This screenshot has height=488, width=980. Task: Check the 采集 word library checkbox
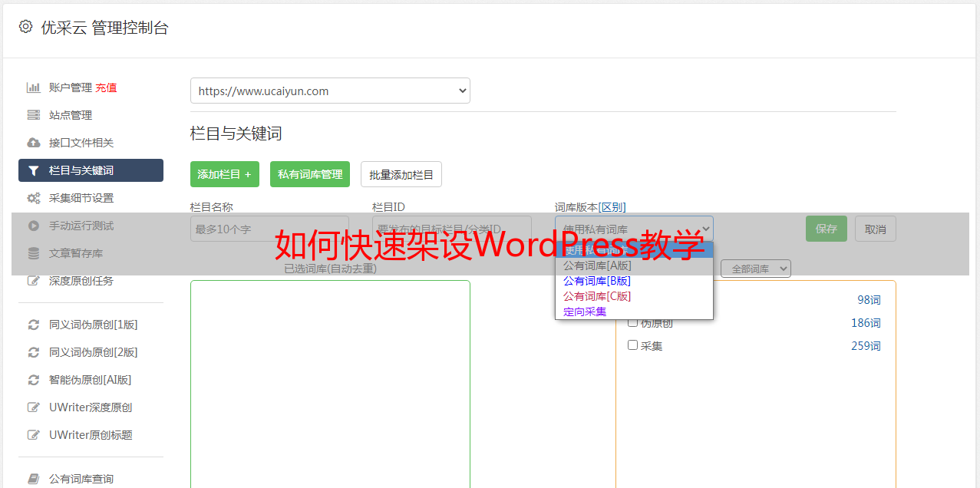pos(633,345)
